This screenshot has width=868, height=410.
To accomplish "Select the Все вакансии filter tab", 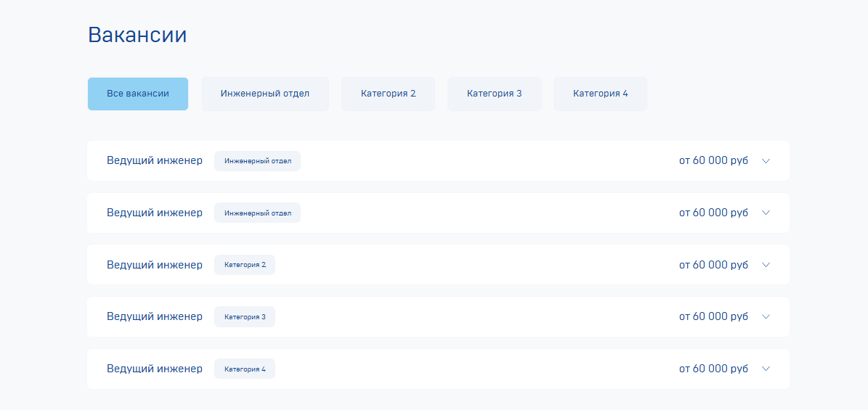I will pos(138,94).
